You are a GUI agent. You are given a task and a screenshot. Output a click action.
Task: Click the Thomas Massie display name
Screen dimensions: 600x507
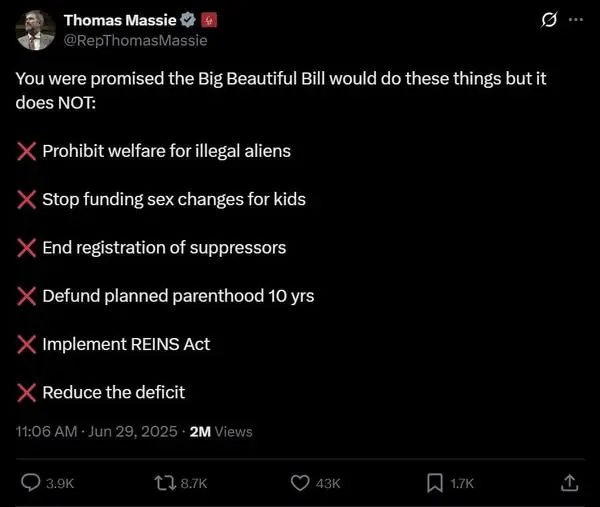pyautogui.click(x=120, y=20)
